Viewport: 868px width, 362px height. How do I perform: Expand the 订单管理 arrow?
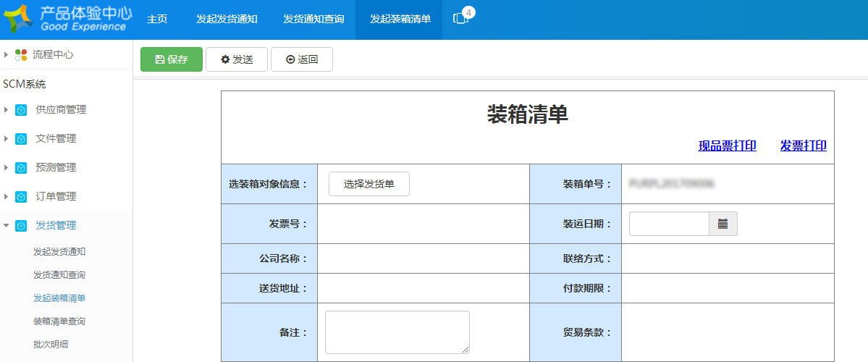(6, 196)
